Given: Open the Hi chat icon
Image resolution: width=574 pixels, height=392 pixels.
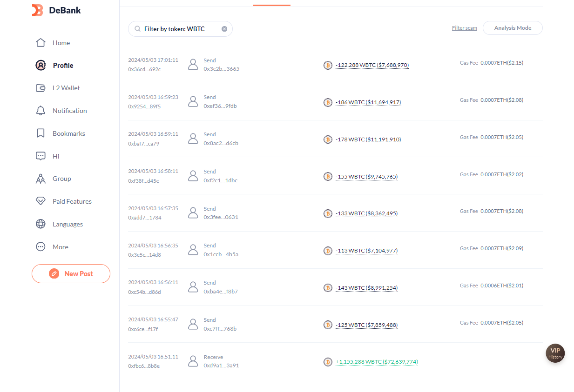Looking at the screenshot, I should click(41, 156).
